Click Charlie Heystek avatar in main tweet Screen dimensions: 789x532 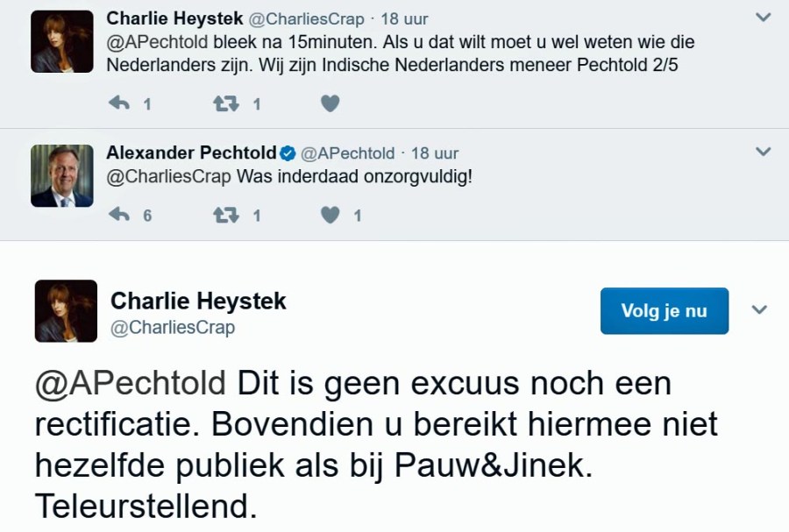pyautogui.click(x=66, y=310)
